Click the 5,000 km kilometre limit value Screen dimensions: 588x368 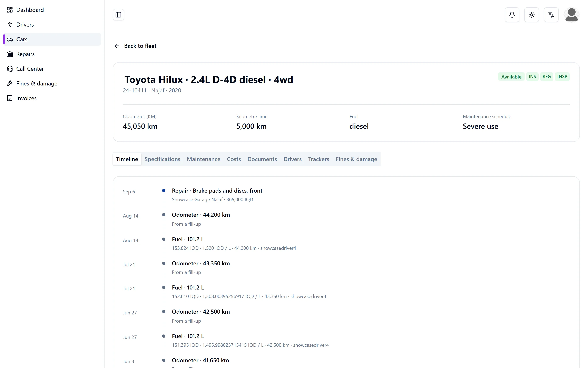[x=251, y=126]
